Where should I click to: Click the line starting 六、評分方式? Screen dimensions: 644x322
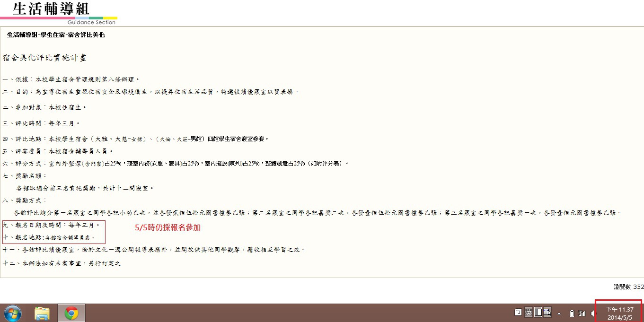pyautogui.click(x=176, y=164)
